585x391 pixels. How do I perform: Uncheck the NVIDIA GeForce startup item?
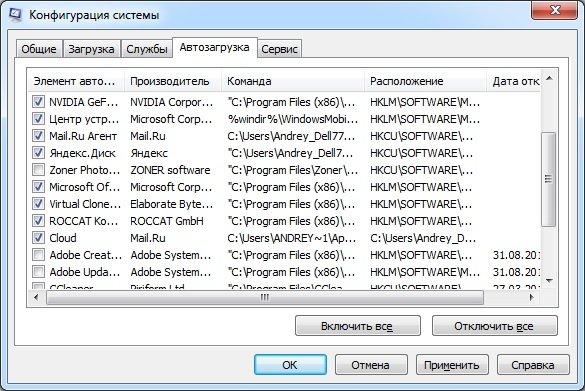tap(38, 102)
